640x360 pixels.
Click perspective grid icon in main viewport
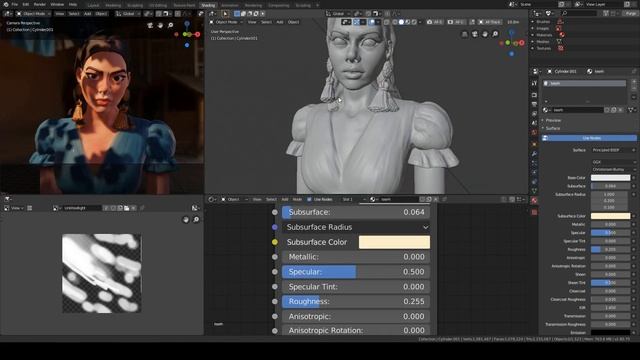pyautogui.click(x=464, y=34)
